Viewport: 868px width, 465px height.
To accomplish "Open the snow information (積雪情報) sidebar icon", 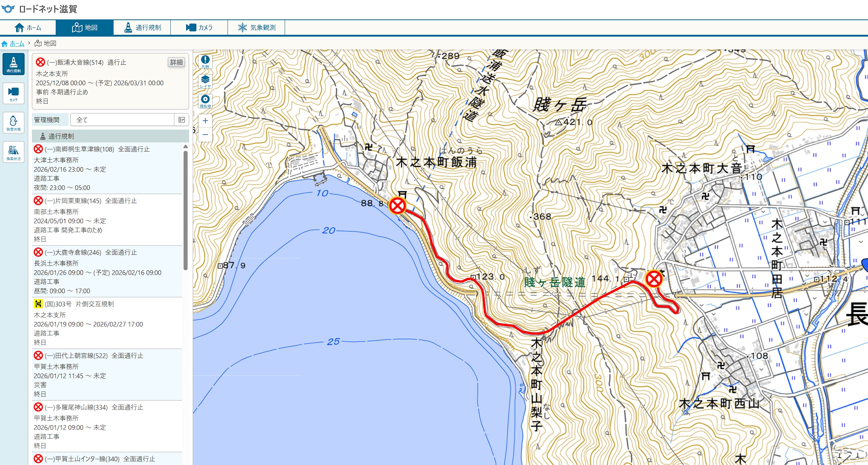I will pyautogui.click(x=14, y=123).
